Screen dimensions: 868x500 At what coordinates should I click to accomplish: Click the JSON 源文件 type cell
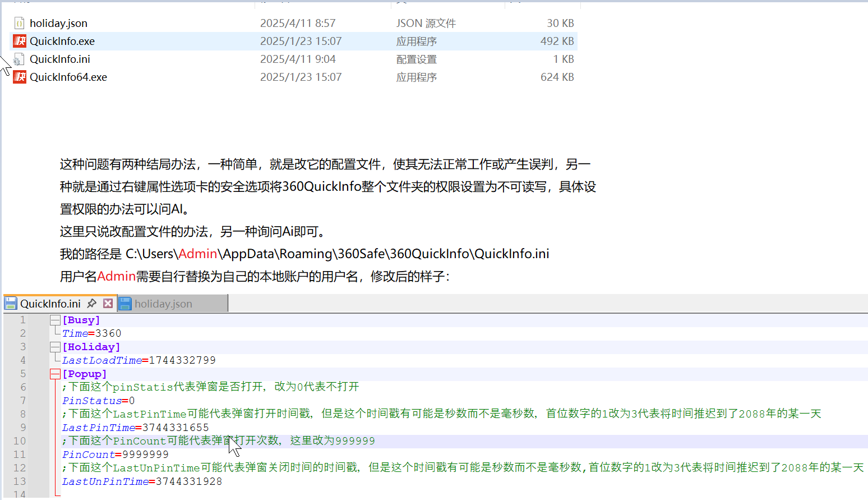coord(426,23)
